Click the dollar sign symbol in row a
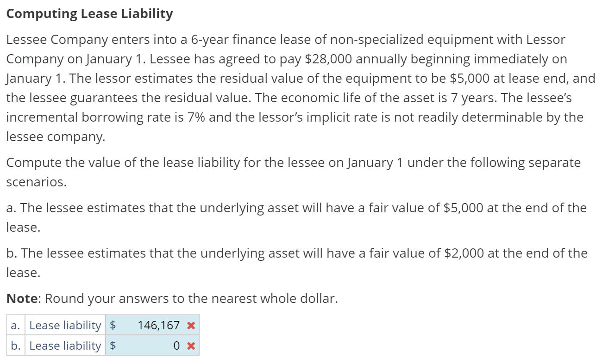Viewport: 596px width, 364px height. (x=112, y=325)
